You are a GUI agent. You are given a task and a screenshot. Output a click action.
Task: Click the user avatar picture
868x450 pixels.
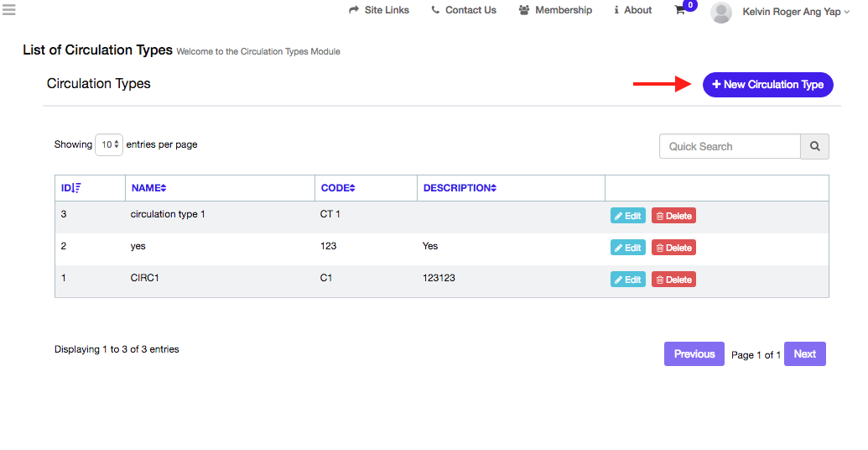tap(720, 12)
